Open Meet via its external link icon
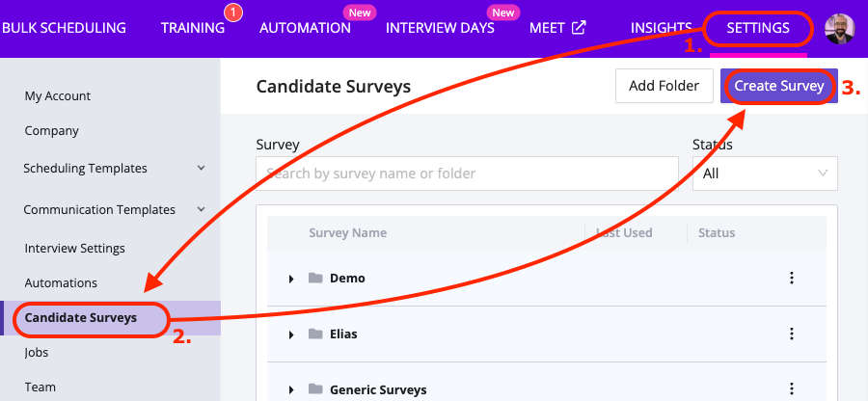Screen dimensions: 868x401 (579, 27)
